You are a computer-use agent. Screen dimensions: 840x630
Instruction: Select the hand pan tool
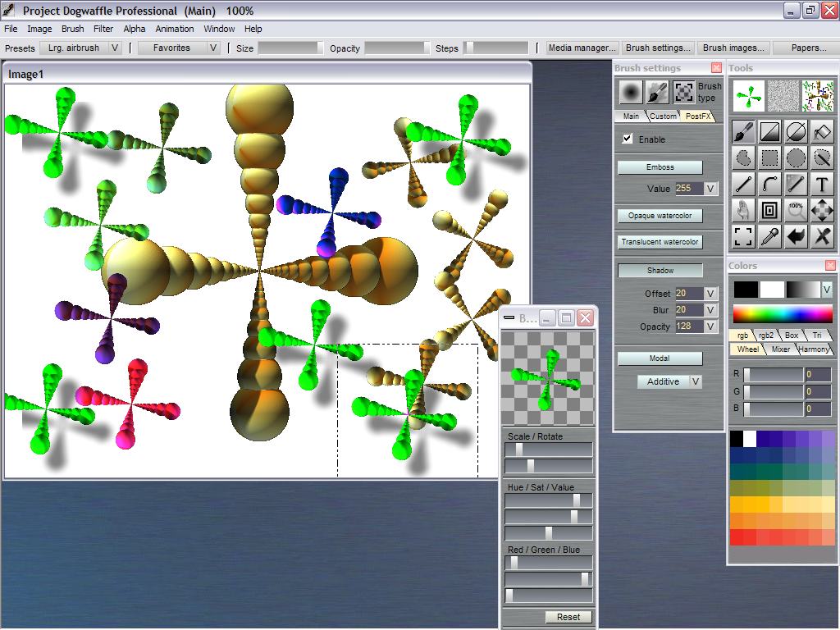743,210
